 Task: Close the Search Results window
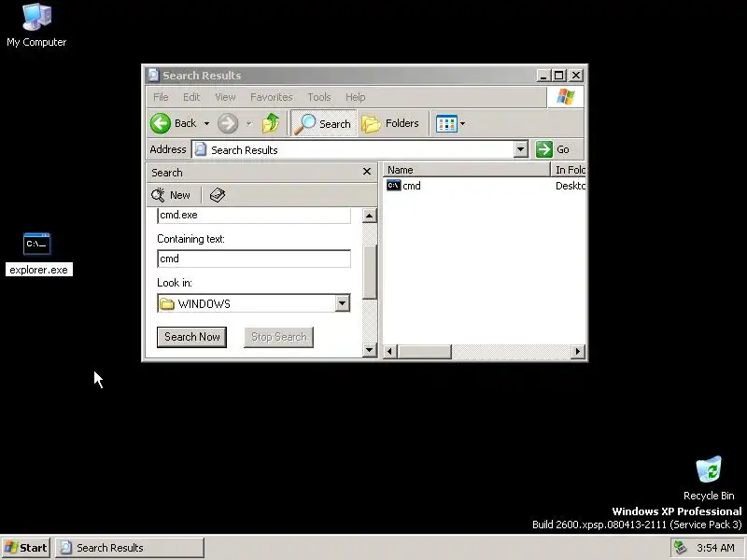(x=576, y=76)
